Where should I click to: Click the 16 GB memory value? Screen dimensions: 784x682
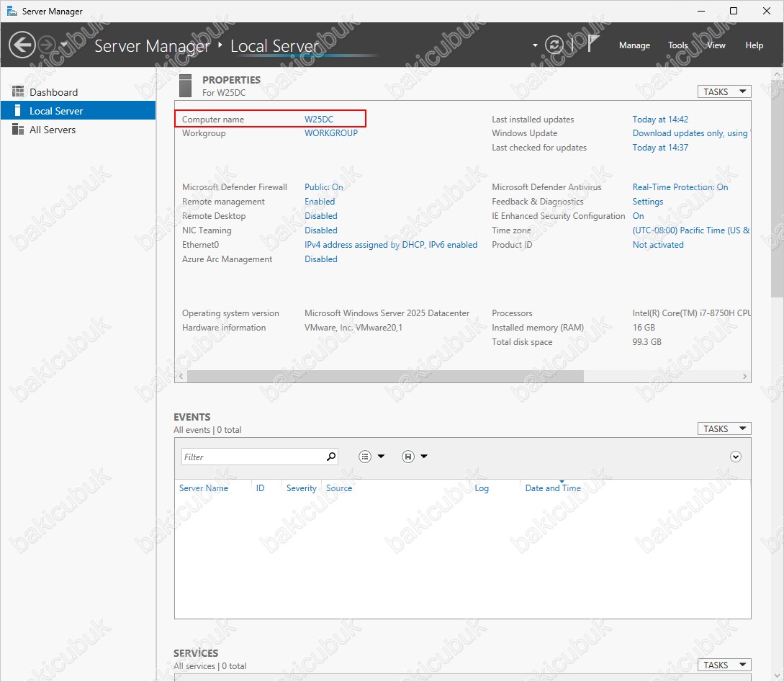644,328
